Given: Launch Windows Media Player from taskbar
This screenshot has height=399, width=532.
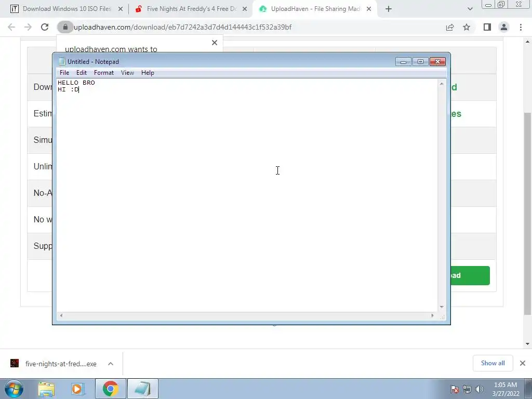Looking at the screenshot, I should (x=78, y=389).
